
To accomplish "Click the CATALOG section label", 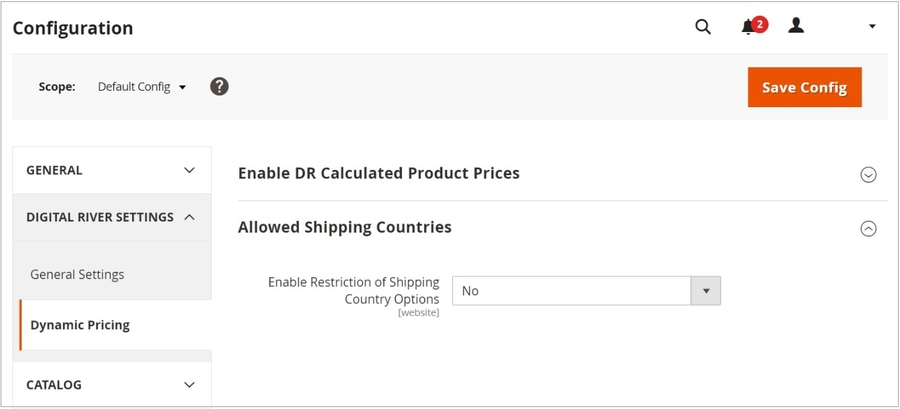I will coord(54,385).
